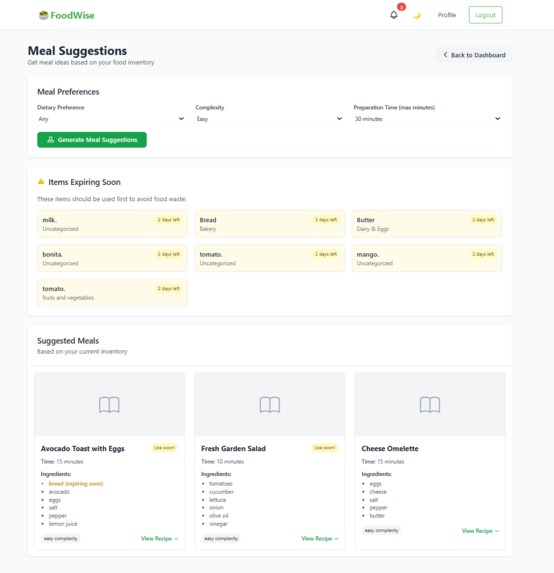This screenshot has width=554, height=573.
Task: Select the Butter Dairy & Eggs card
Action: point(427,224)
